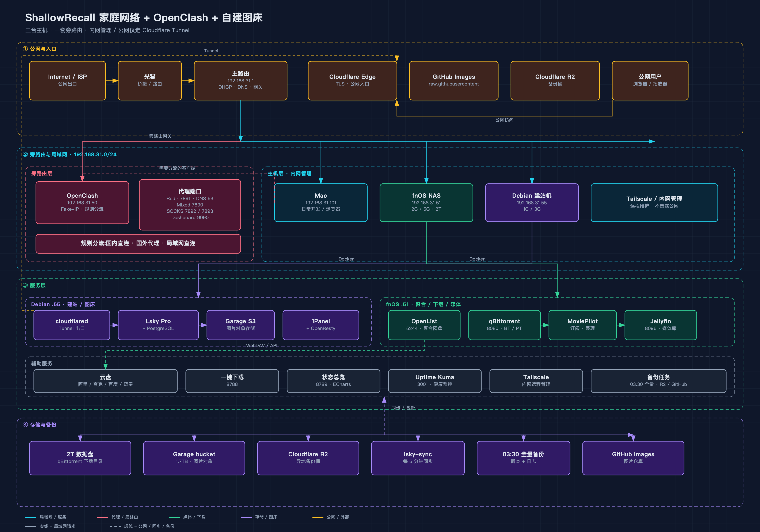The image size is (760, 532).
Task: Select the Uptime Kuma 3001 box
Action: click(435, 381)
